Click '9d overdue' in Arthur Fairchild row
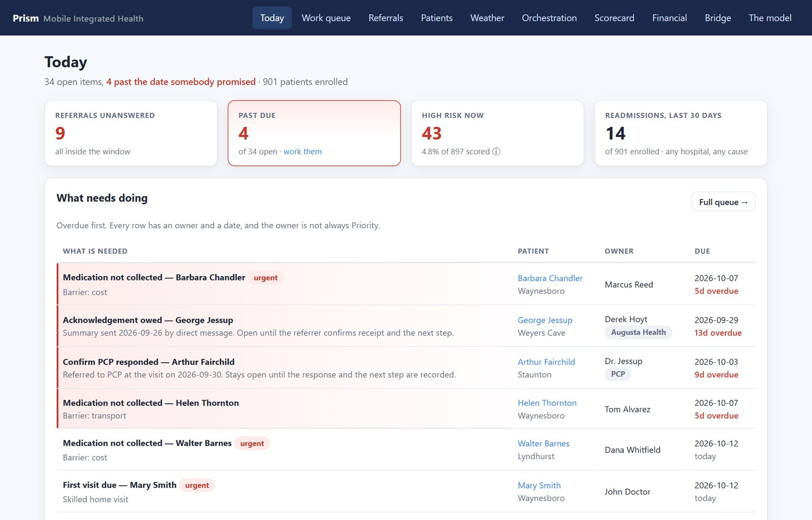The height and width of the screenshot is (520, 812). 717,375
